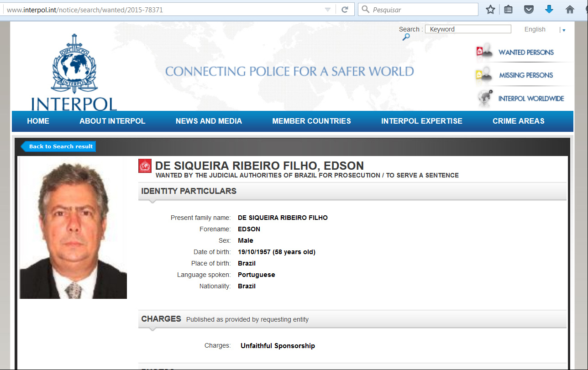Screen dimensions: 588x370
Task: Open the MISSING PERSONS link
Action: tap(526, 75)
